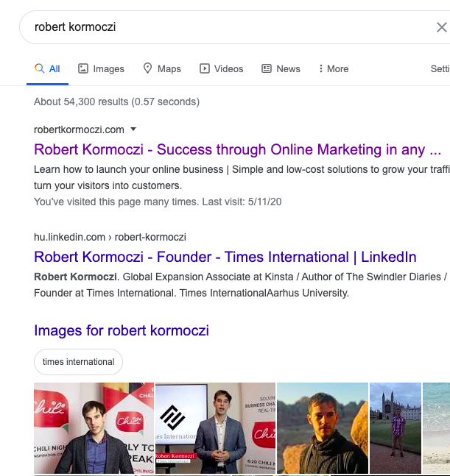Click the three-dot icon beside More
The height and width of the screenshot is (476, 450).
click(x=321, y=68)
